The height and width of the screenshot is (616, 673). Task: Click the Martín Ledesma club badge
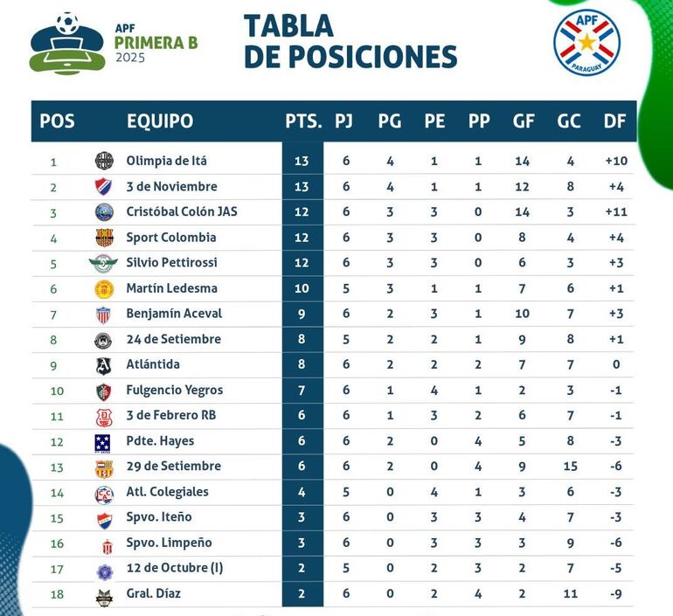click(104, 289)
